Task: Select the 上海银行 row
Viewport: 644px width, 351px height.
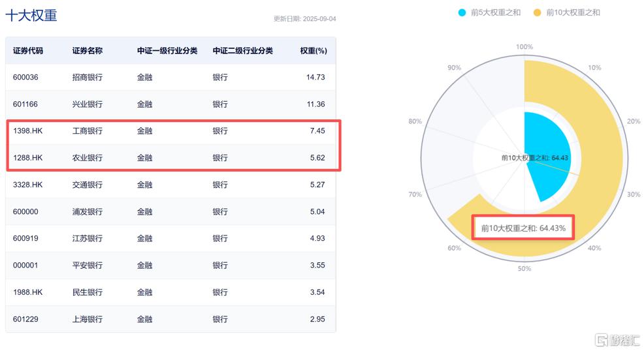Action: tap(171, 319)
